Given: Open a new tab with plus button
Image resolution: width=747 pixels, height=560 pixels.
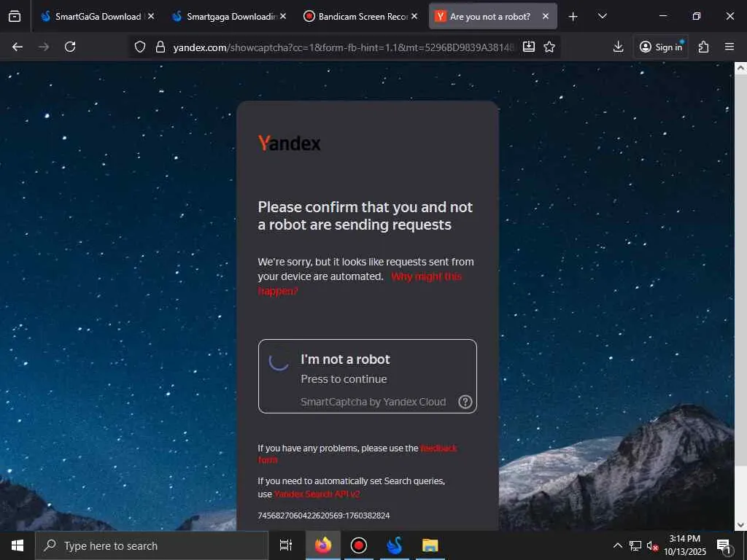Looking at the screenshot, I should (x=573, y=17).
